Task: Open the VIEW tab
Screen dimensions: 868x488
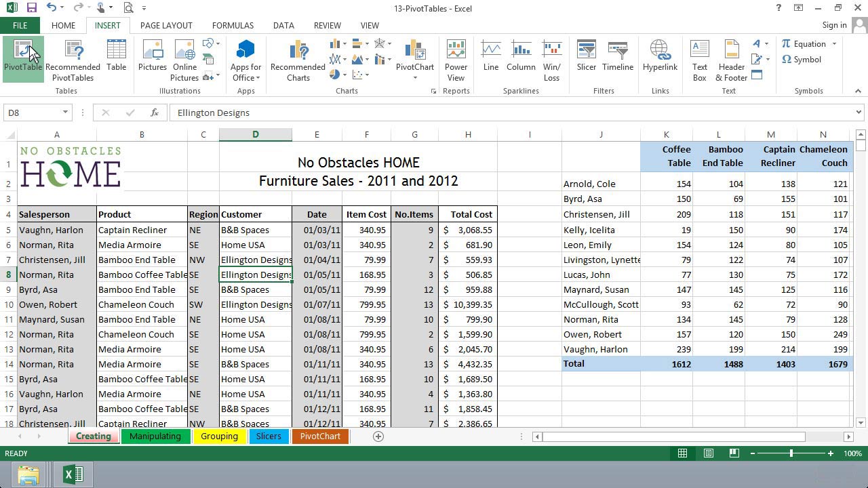Action: click(x=370, y=25)
